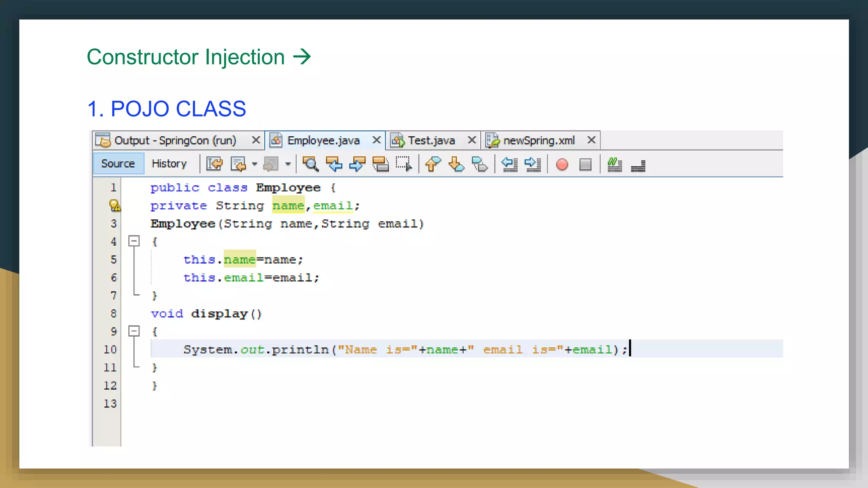The height and width of the screenshot is (488, 868).
Task: Click line number 1 in gutter
Action: coord(113,187)
